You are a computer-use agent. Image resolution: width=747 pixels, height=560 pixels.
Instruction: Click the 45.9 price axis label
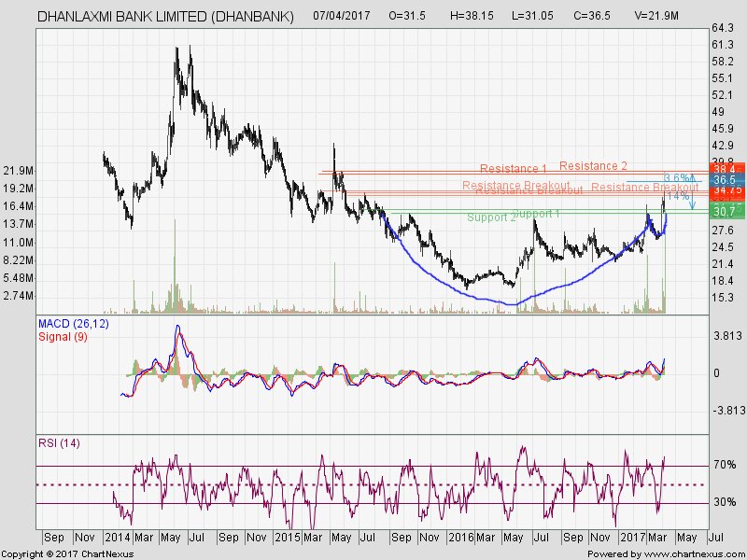723,129
